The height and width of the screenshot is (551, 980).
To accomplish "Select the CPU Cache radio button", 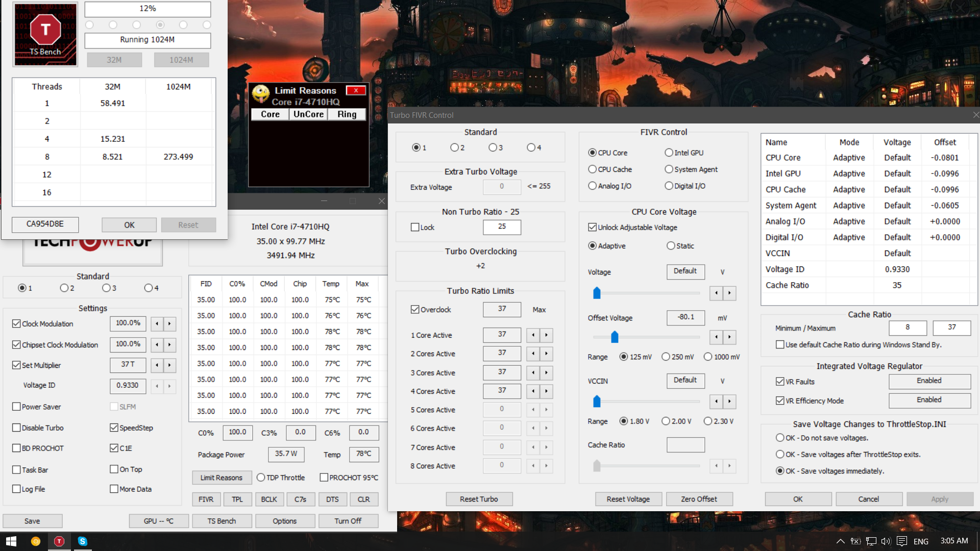I will tap(592, 169).
